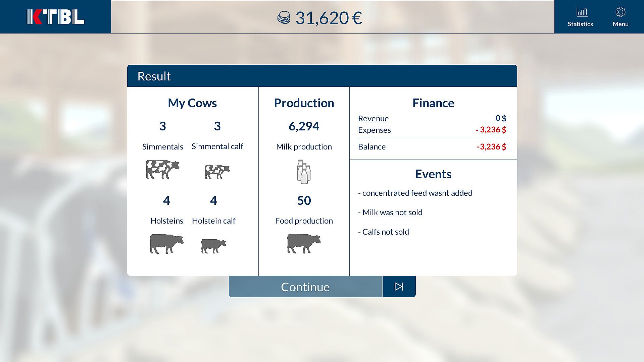This screenshot has width=644, height=362.
Task: Click the Balance total in Finance
Action: 491,147
